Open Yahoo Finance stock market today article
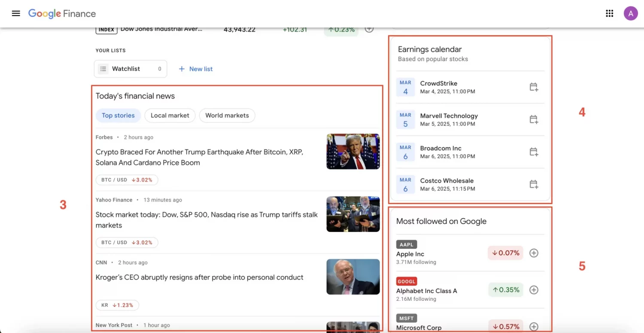 coord(207,220)
